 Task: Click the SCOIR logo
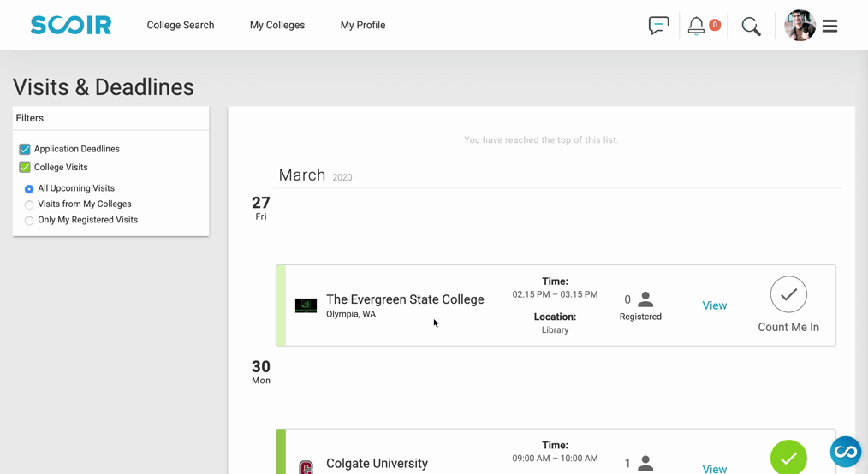[x=71, y=25]
